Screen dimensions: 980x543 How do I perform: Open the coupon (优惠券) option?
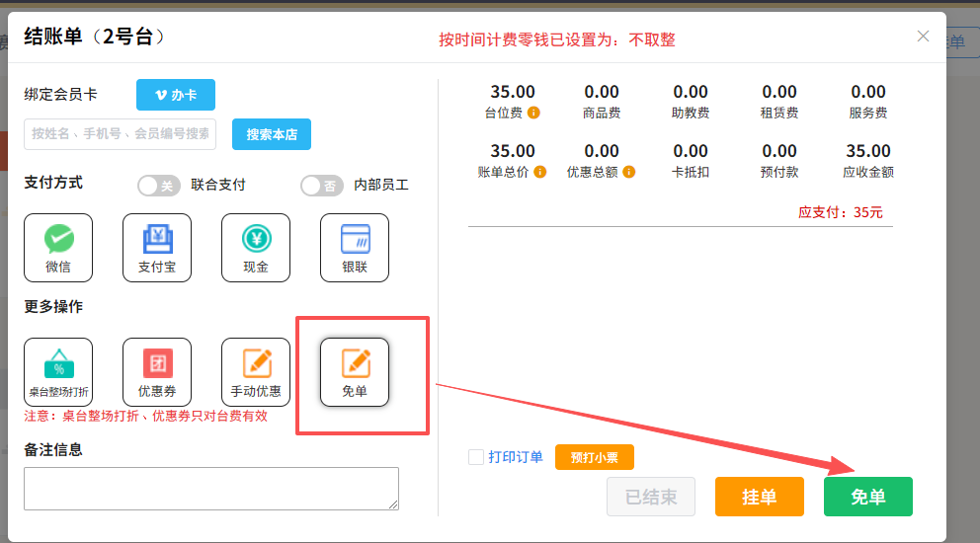click(x=157, y=371)
